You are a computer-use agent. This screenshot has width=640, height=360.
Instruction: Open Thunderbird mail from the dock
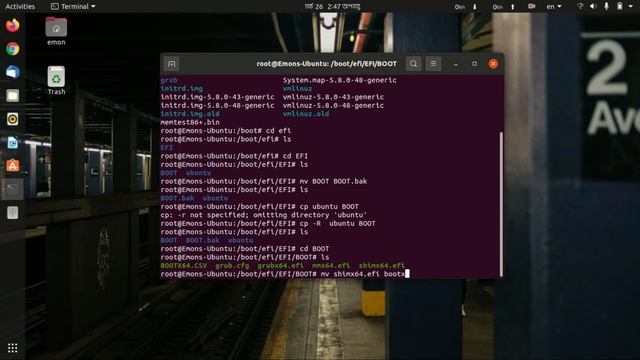click(x=13, y=72)
